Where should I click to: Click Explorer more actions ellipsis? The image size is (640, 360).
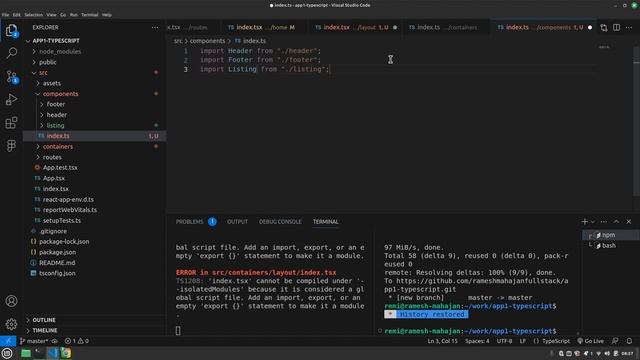(155, 27)
